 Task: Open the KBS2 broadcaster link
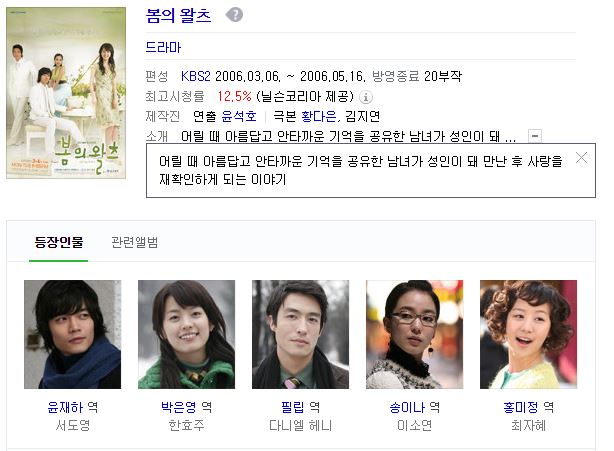click(x=196, y=76)
